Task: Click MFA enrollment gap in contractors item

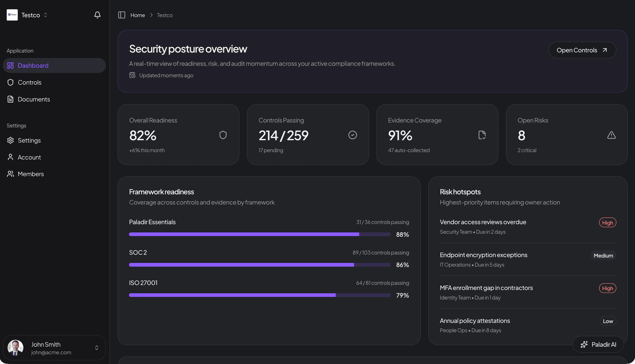Action: coord(528,292)
